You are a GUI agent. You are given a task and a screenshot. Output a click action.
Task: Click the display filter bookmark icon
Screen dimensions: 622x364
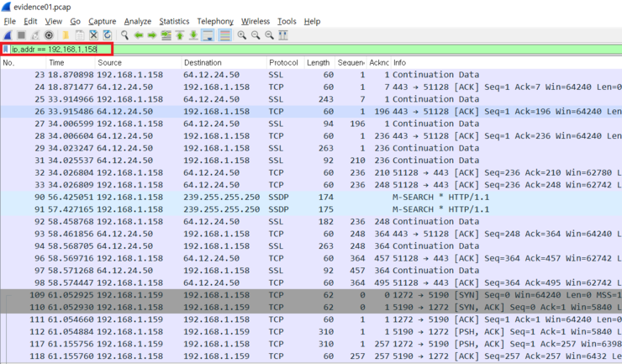[6, 50]
